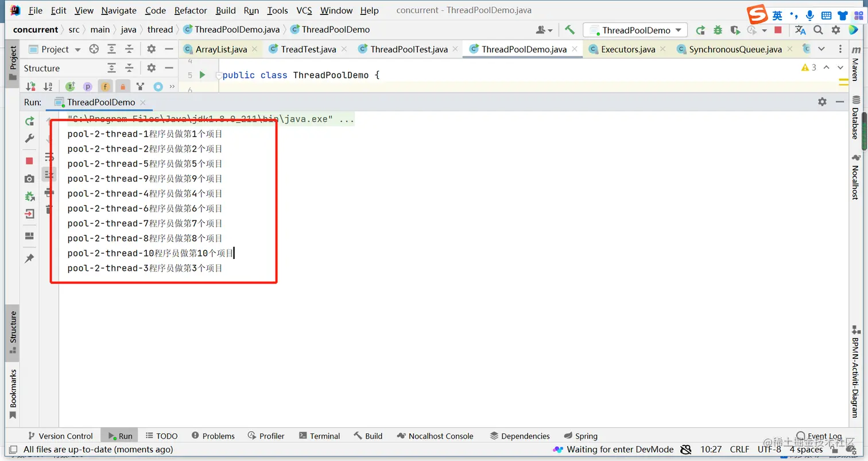The height and width of the screenshot is (461, 868).
Task: Open IDE settings gear in main toolbar
Action: coord(836,30)
